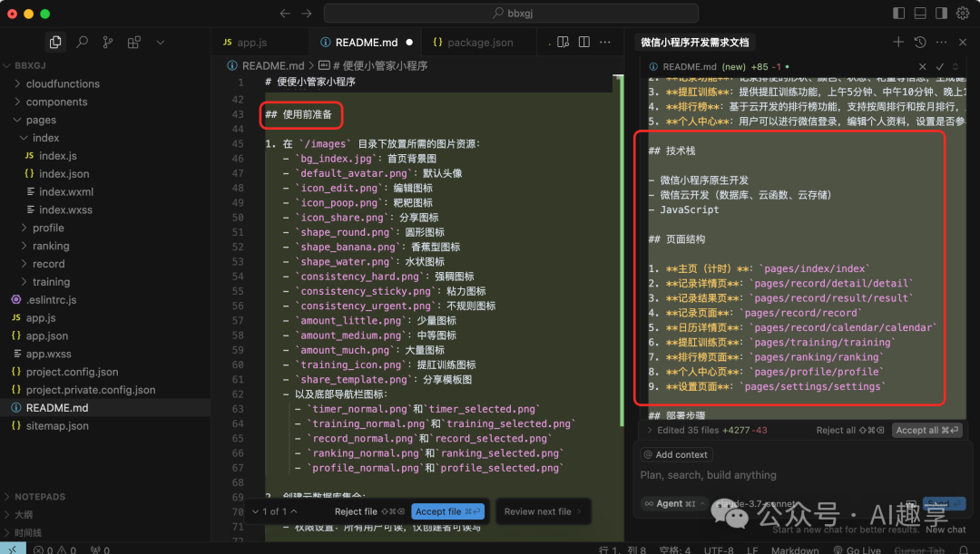Image resolution: width=980 pixels, height=554 pixels.
Task: Select the 微信小程序开发需求文档 chat tab
Action: (694, 43)
